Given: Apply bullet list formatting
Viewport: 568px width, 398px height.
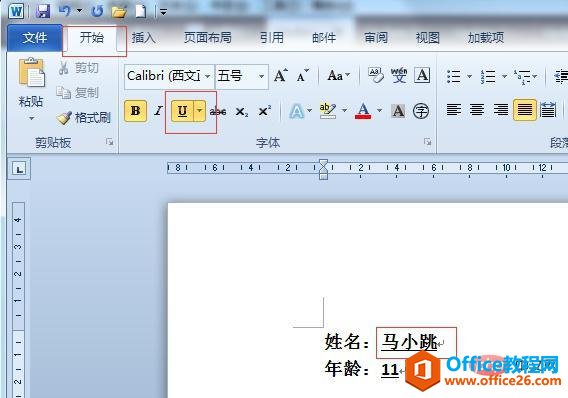Looking at the screenshot, I should click(454, 76).
